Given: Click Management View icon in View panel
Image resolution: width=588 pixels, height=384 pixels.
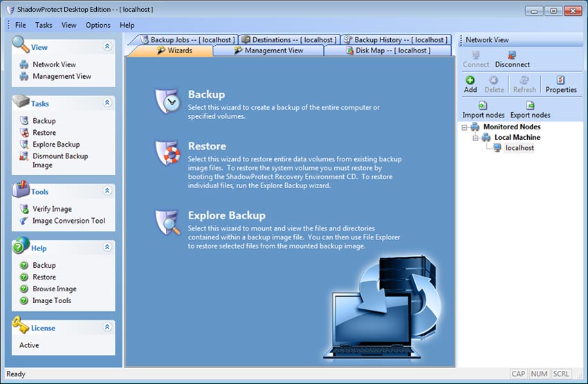Looking at the screenshot, I should (24, 76).
